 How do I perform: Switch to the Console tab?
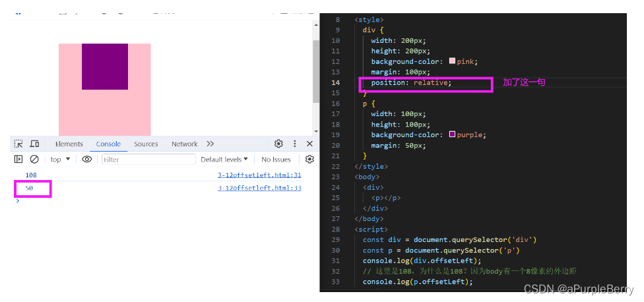pyautogui.click(x=108, y=144)
